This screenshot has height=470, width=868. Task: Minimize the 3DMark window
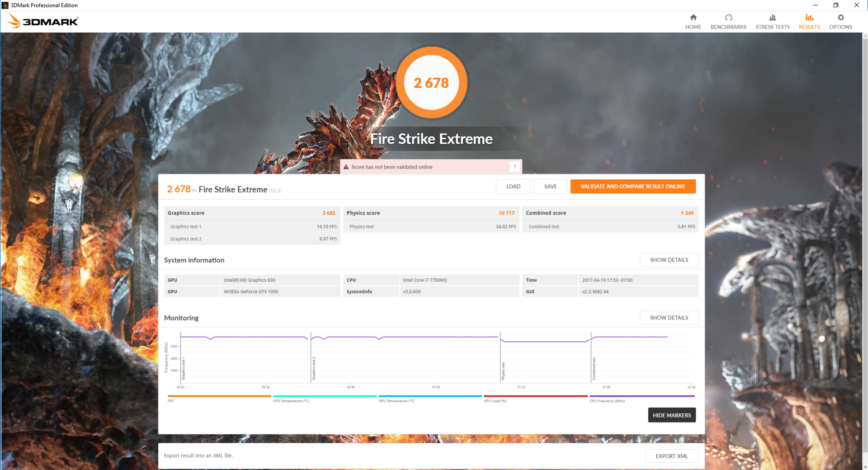pyautogui.click(x=815, y=5)
